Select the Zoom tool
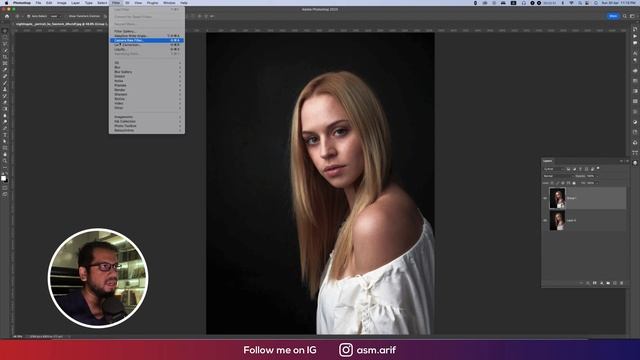Viewport: 640px width, 360px height. 5,161
